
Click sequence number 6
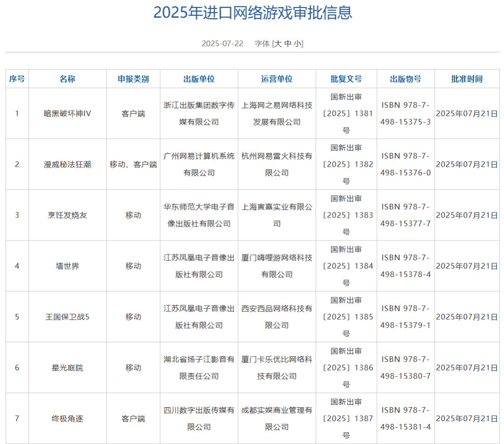click(x=17, y=367)
